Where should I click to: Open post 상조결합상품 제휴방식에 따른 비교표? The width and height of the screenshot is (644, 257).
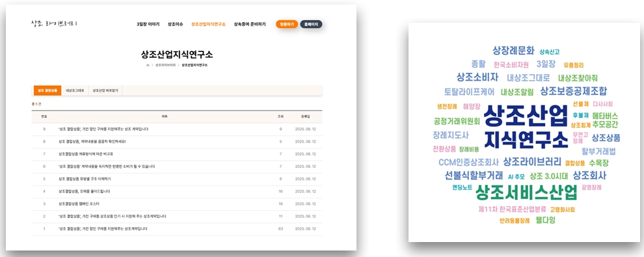tap(85, 154)
